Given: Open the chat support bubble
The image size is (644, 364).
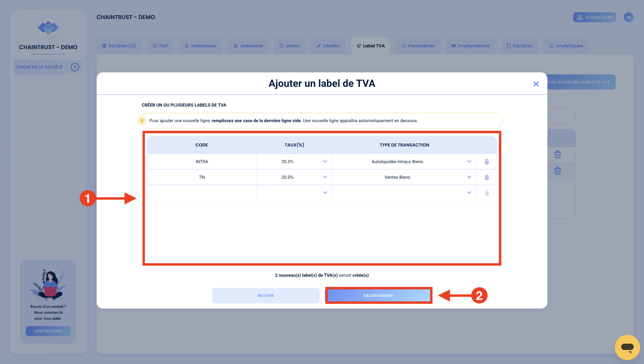Looking at the screenshot, I should click(627, 347).
